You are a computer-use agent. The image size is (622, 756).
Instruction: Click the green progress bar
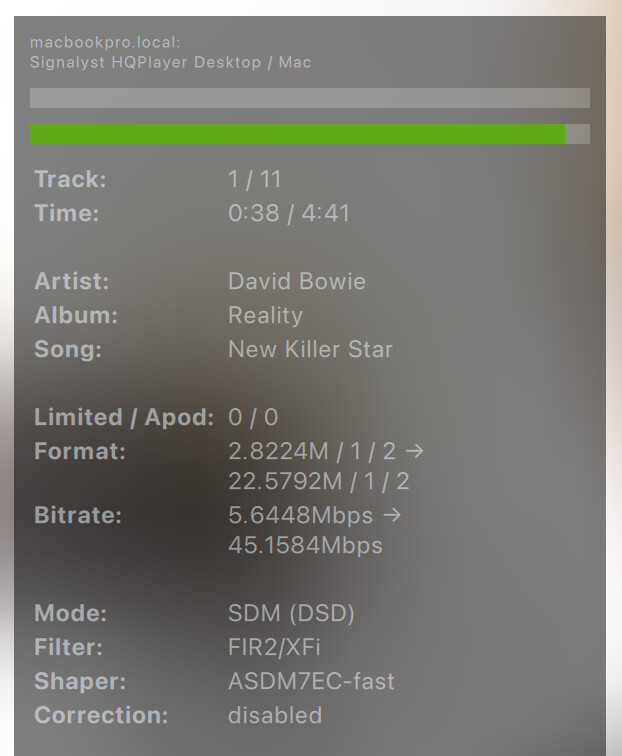click(x=297, y=134)
